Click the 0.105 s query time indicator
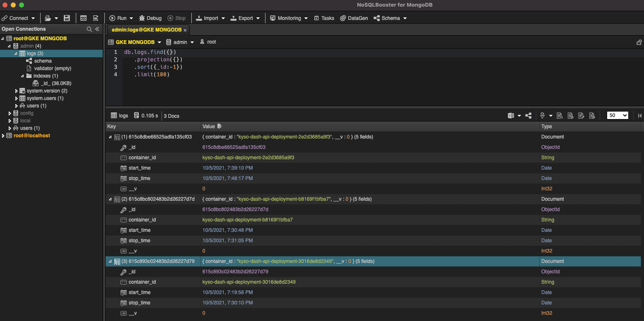Viewport: 644px width, 321px height. pyautogui.click(x=146, y=116)
